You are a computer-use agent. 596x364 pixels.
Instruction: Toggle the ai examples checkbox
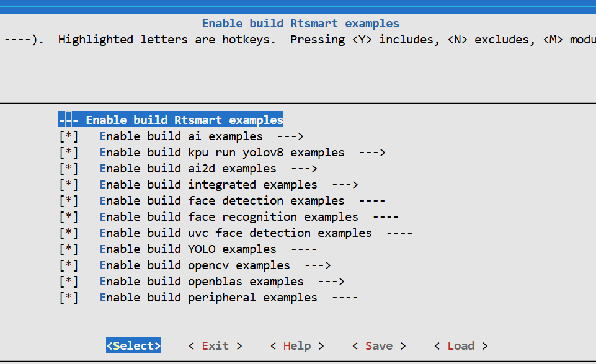(x=69, y=136)
